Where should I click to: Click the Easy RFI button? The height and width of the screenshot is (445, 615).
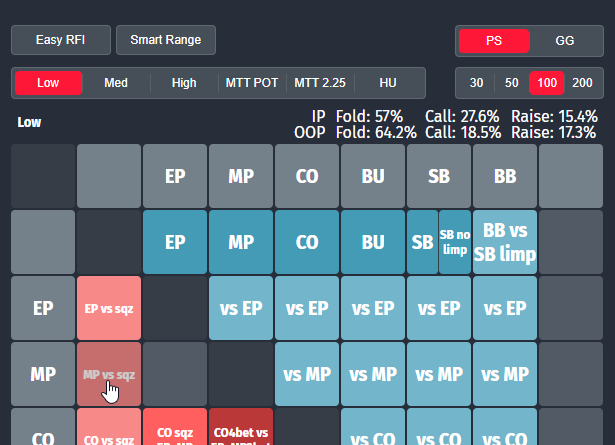(61, 40)
